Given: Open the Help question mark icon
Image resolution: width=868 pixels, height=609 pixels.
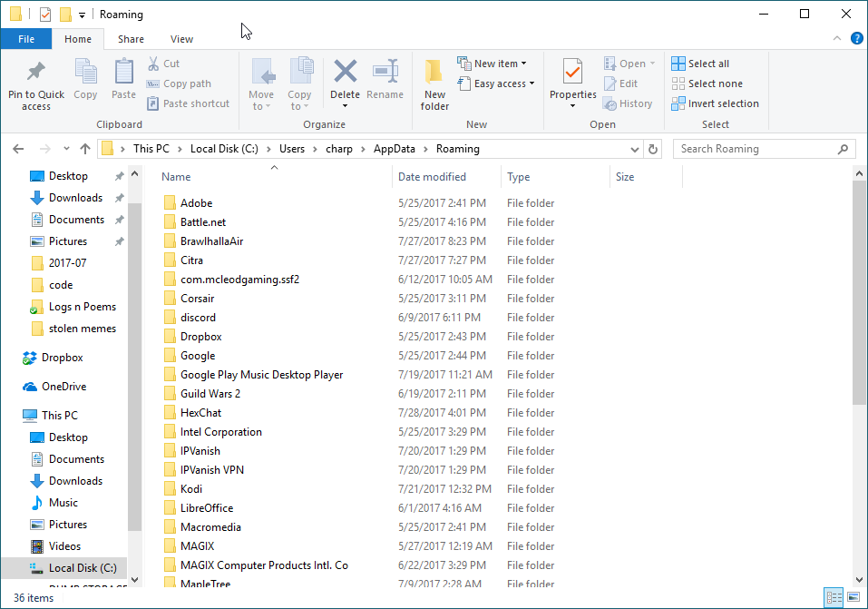Looking at the screenshot, I should tap(856, 39).
